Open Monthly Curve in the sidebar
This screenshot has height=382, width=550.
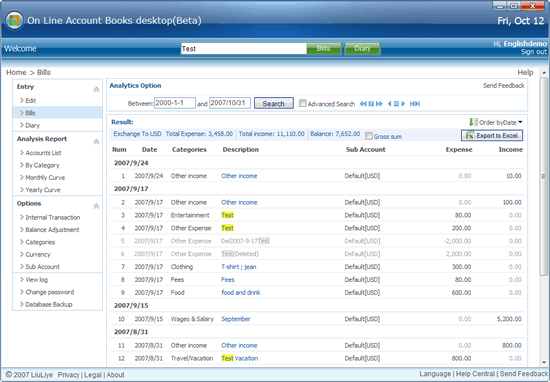tap(45, 177)
